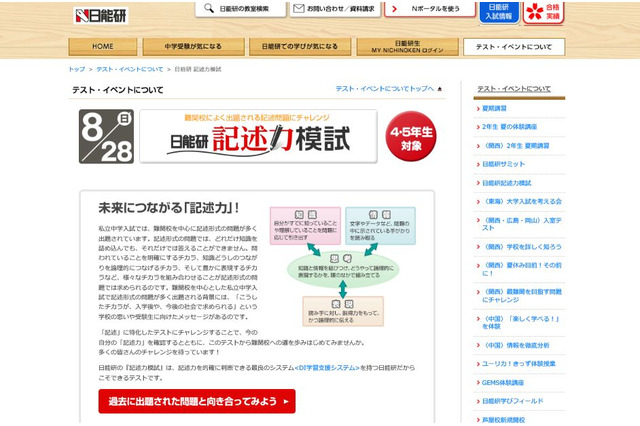
Task: Open 日能研サミット sidebar link
Action: (x=503, y=164)
